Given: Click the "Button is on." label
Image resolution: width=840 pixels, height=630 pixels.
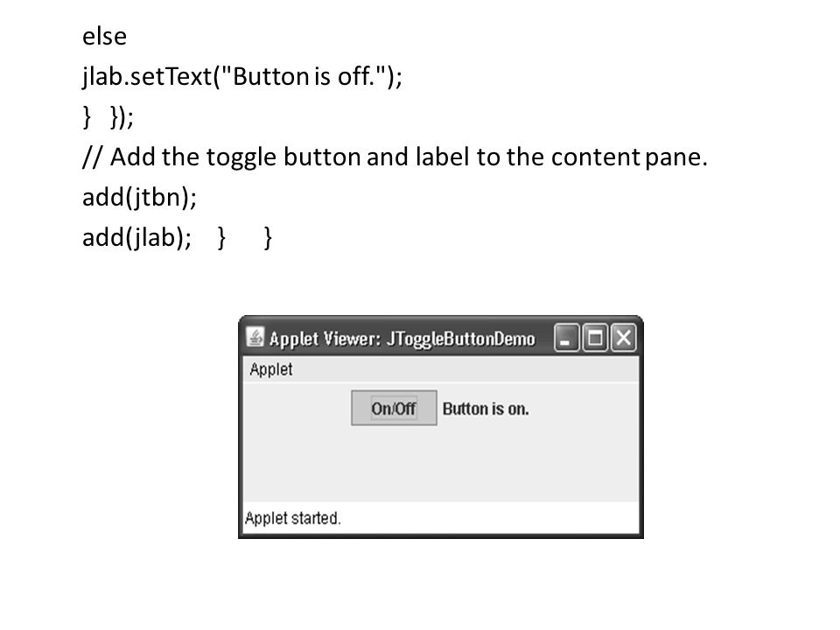Looking at the screenshot, I should tap(486, 409).
